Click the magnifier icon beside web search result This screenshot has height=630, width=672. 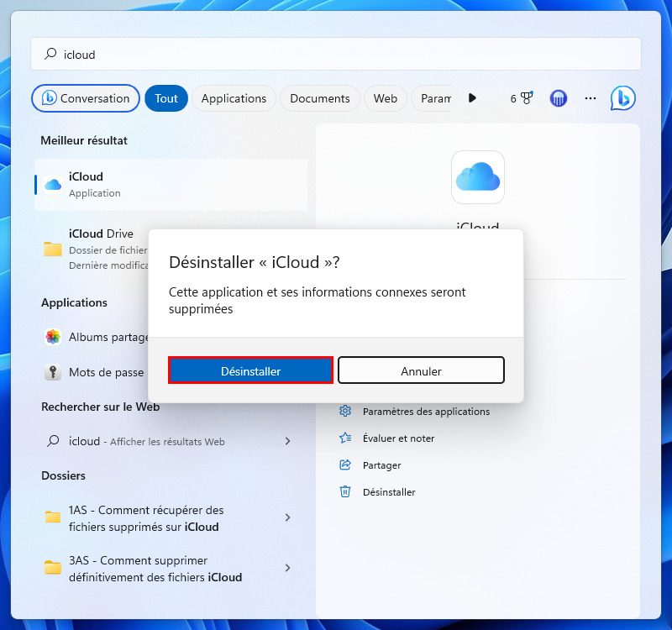[53, 441]
